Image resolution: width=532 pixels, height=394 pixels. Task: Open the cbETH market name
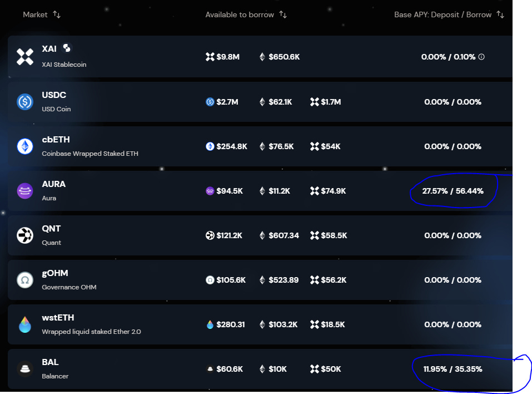point(56,140)
